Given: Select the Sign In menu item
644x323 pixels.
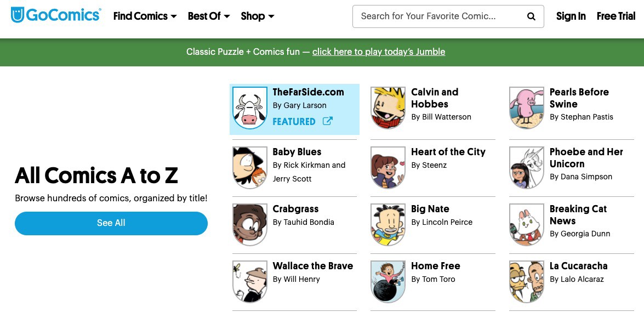Looking at the screenshot, I should 571,16.
